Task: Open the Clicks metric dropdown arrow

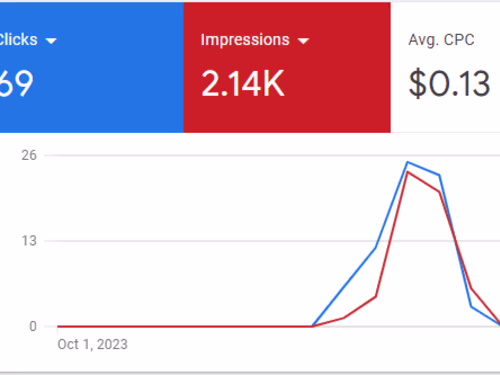Action: [x=51, y=41]
